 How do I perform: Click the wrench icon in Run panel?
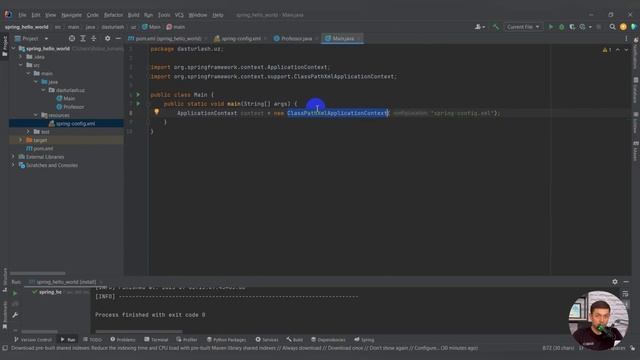click(15, 315)
